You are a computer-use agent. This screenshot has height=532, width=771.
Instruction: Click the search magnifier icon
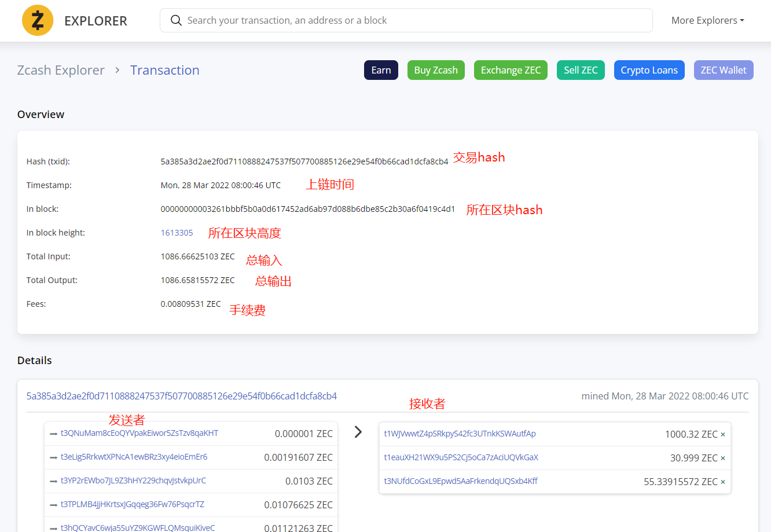[176, 21]
